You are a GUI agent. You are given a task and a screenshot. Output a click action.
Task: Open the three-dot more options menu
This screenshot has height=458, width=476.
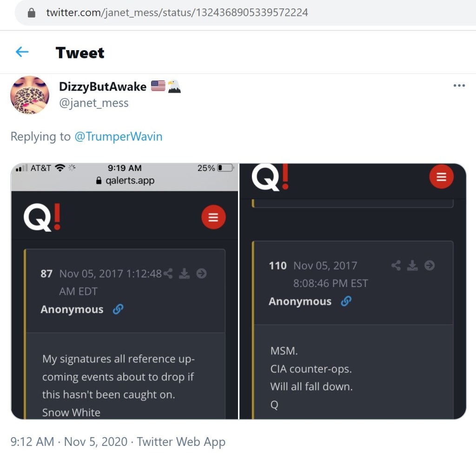(459, 85)
